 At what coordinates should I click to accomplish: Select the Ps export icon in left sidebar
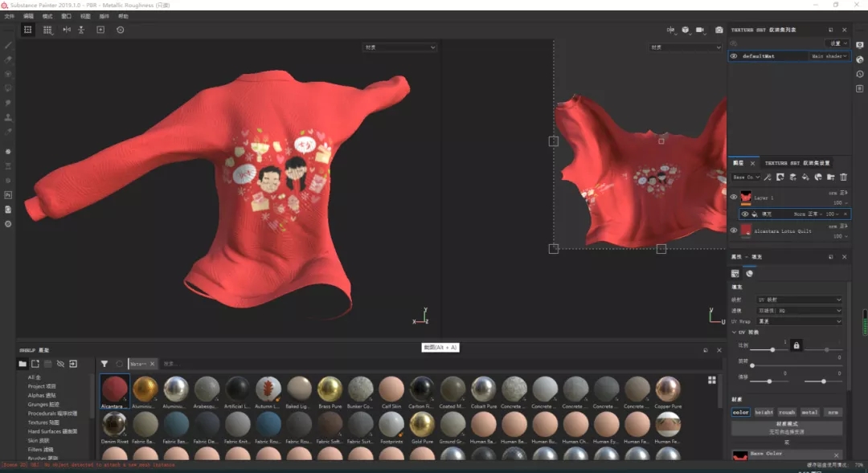[x=8, y=194]
